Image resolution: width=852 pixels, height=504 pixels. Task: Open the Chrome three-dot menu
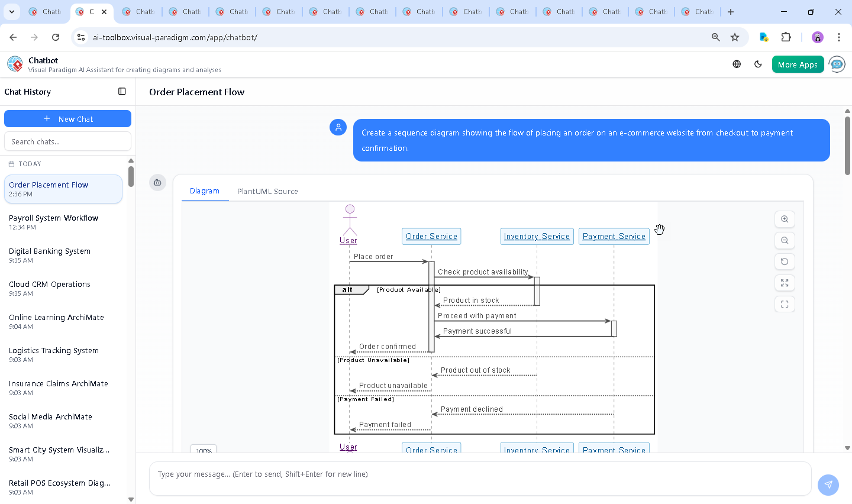point(838,37)
